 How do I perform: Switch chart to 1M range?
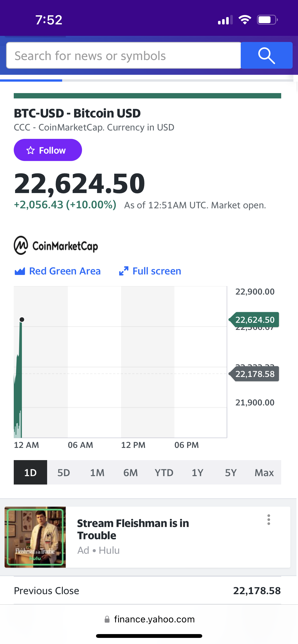pos(97,473)
